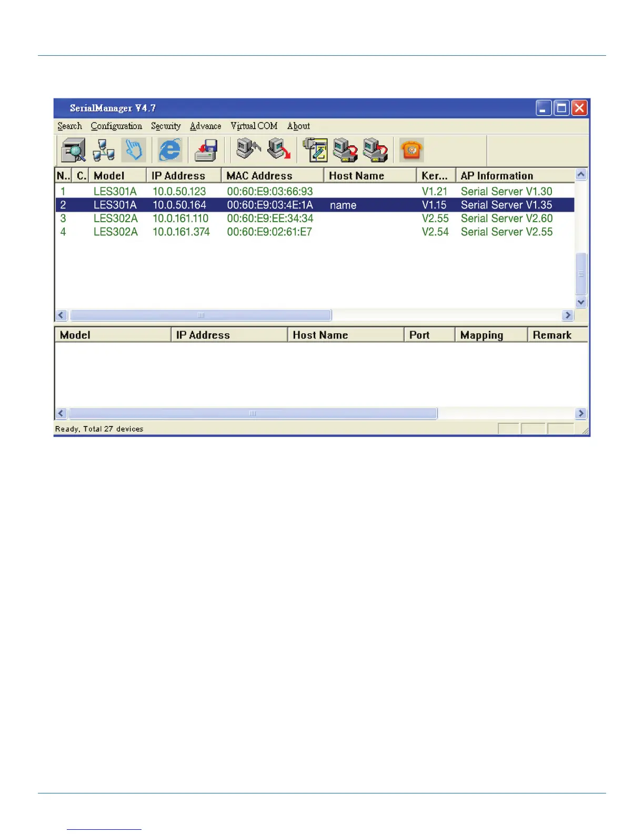The width and height of the screenshot is (644, 834).
Task: Click the Ker... column header
Action: tap(436, 175)
